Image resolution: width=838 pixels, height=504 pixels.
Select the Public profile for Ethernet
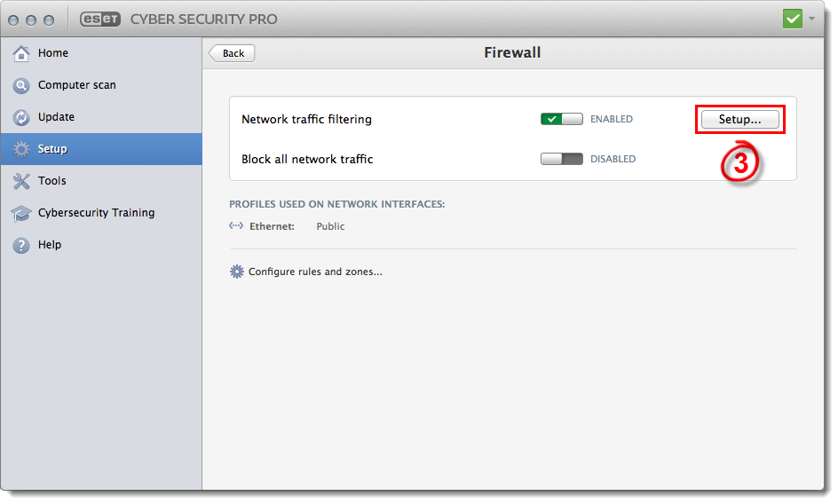point(330,226)
